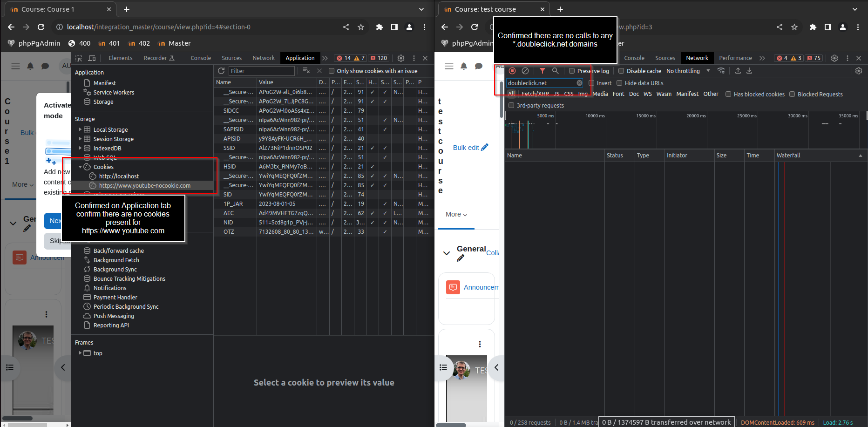Click the inspect element picker icon in left DevTools
Screen dimensions: 868x427
[79, 58]
